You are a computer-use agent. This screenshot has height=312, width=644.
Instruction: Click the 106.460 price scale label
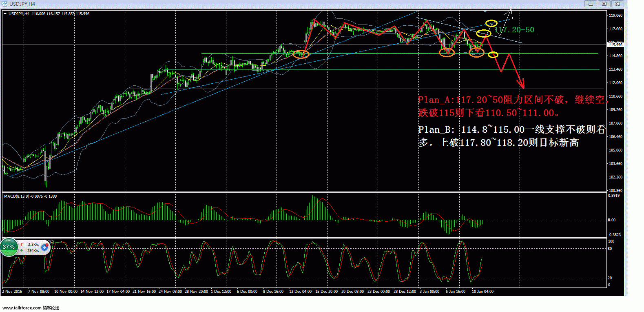(615, 137)
